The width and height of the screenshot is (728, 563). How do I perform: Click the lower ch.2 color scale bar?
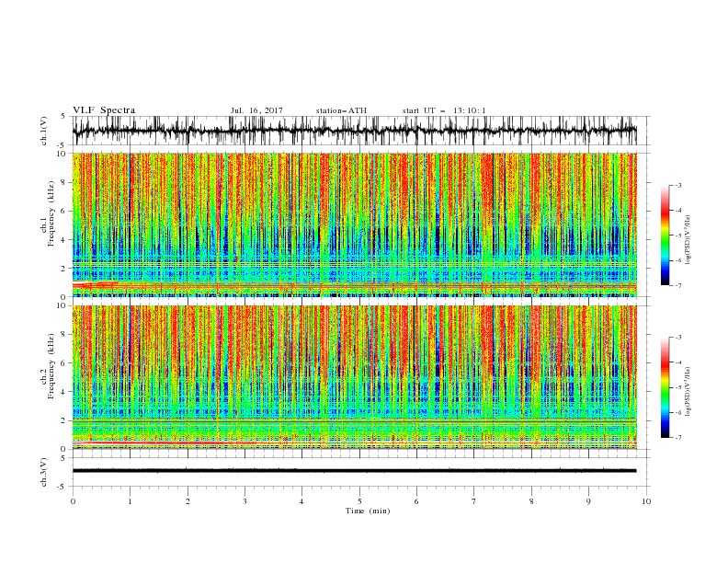point(665,387)
